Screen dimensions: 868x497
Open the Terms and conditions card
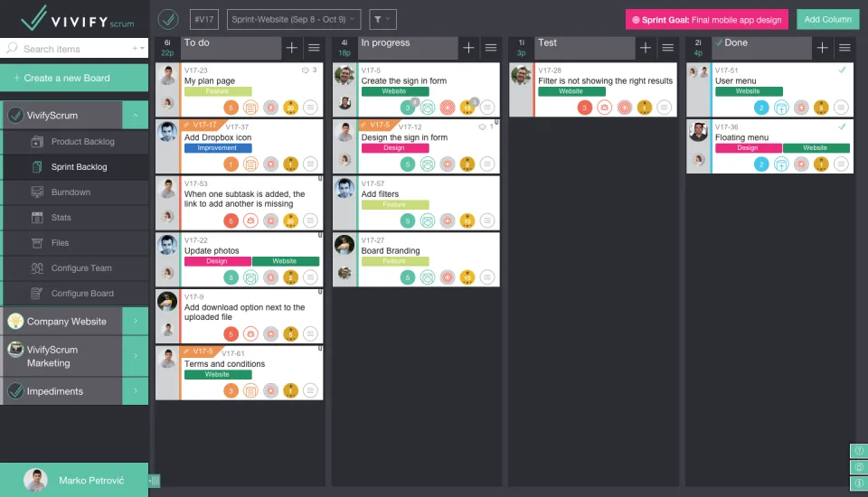pos(239,373)
